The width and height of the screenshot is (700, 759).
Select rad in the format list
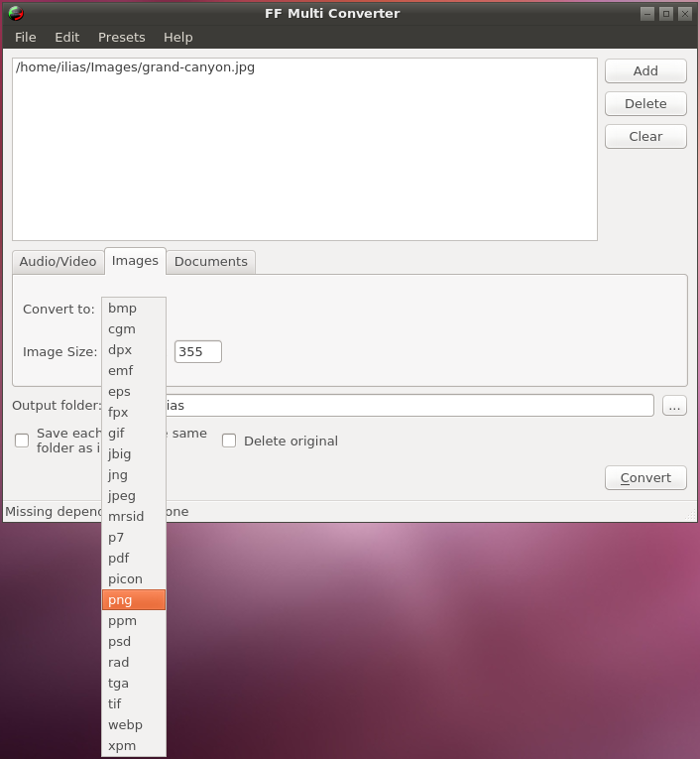[134, 662]
